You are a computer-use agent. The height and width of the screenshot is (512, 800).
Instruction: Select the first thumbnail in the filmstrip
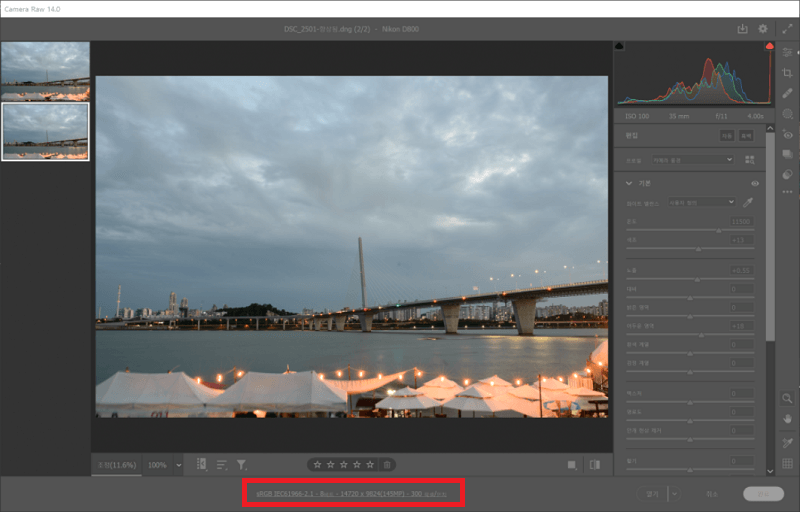46,70
